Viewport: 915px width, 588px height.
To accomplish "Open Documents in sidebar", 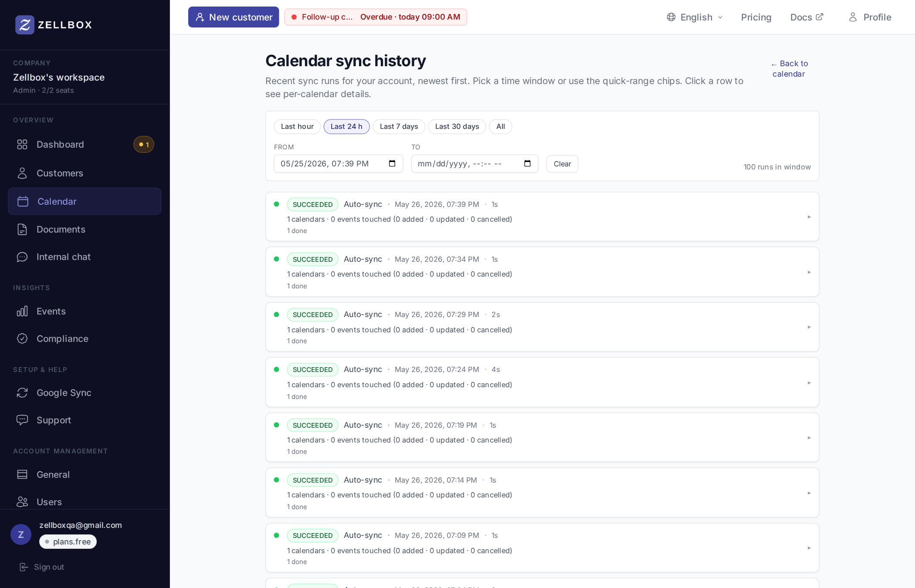I will click(85, 230).
